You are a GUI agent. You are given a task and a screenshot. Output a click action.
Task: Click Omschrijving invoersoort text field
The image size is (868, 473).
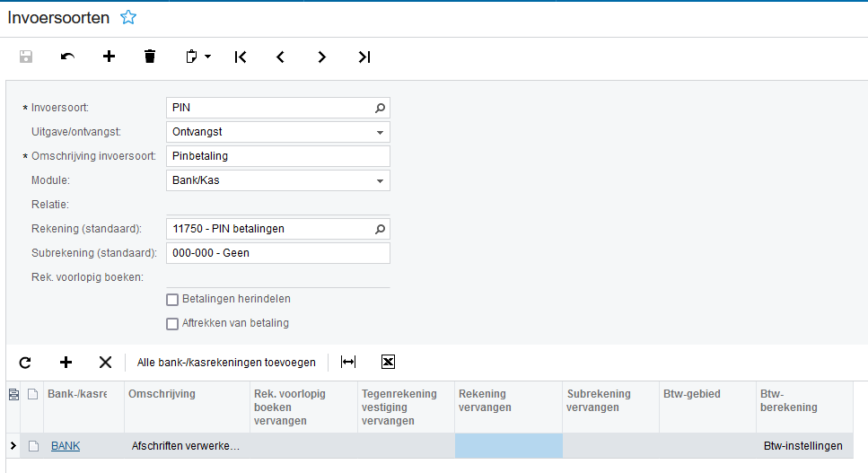click(278, 156)
